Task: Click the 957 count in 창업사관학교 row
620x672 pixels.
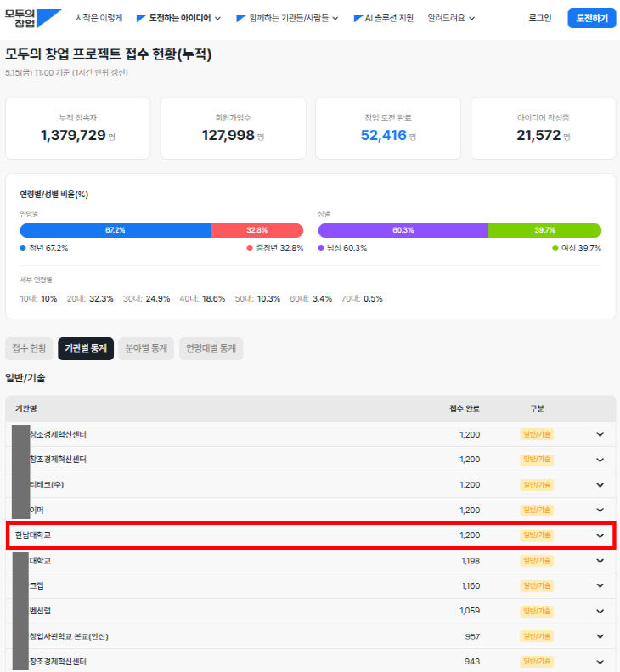Action: coord(472,636)
